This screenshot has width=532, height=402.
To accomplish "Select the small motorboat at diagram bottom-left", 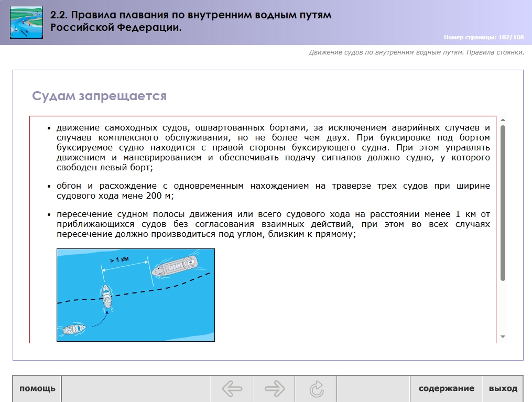I will [x=73, y=330].
